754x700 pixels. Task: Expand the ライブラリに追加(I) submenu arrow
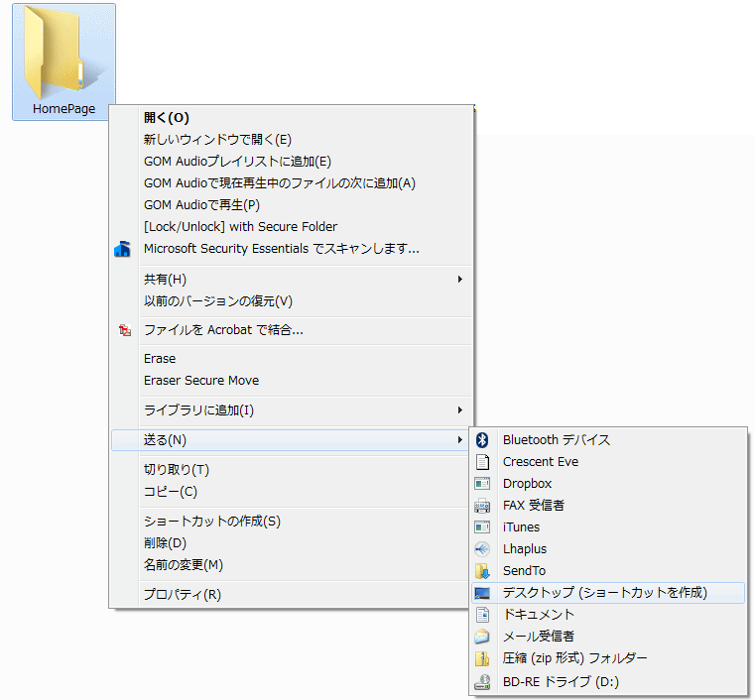[460, 410]
